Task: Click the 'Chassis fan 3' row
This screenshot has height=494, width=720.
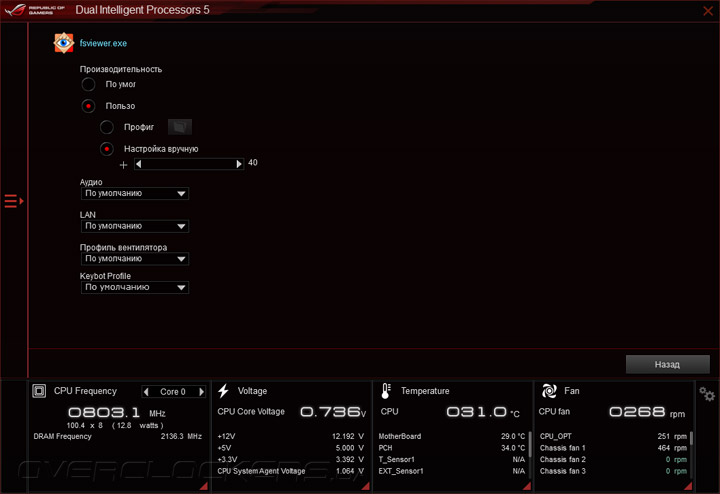Action: click(613, 471)
